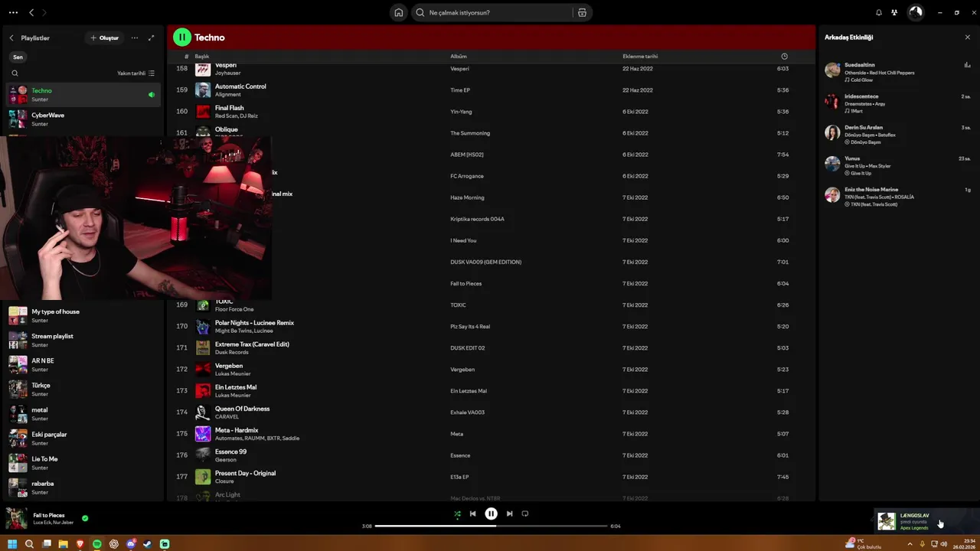Open the user profile avatar menu

pos(916,12)
